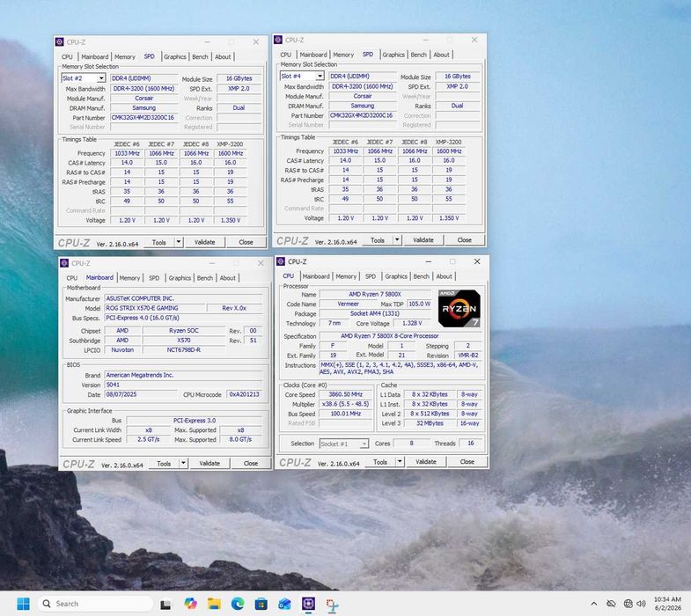This screenshot has height=616, width=691.
Task: Open File Explorer from taskbar
Action: [214, 604]
